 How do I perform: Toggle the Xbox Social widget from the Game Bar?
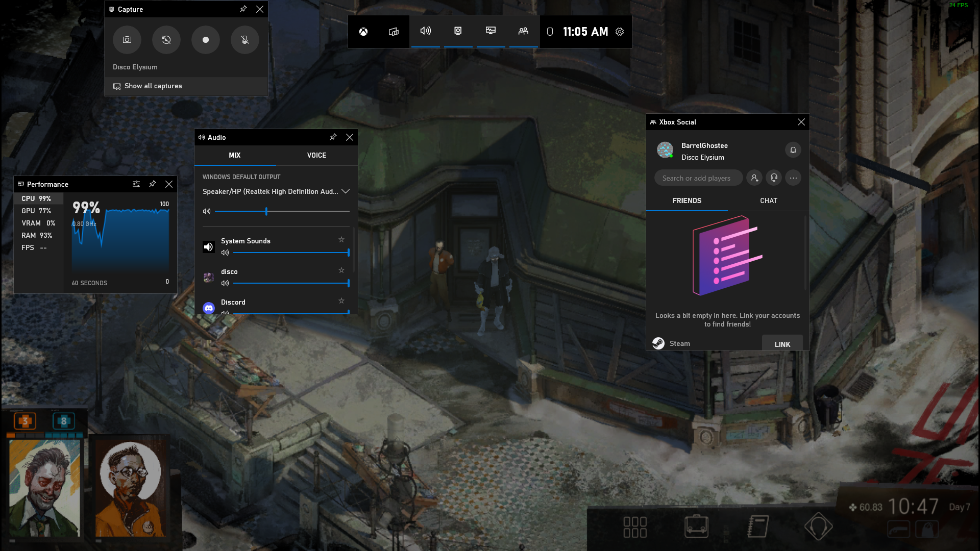tap(524, 32)
